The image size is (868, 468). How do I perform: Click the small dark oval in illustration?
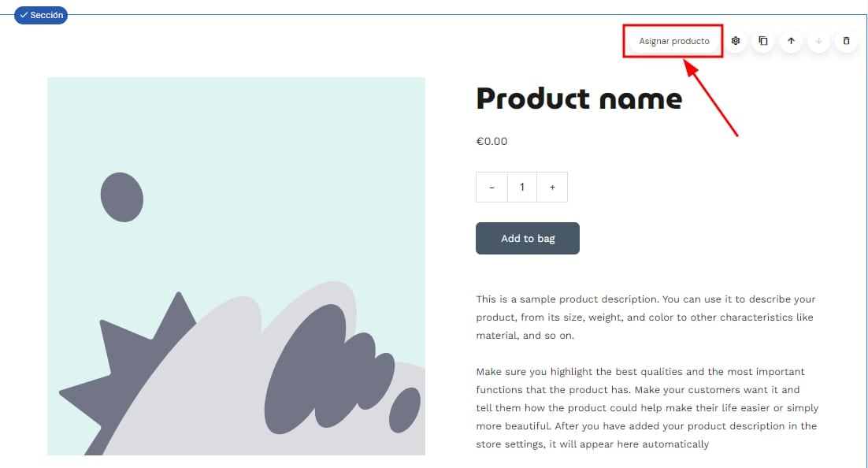(122, 197)
